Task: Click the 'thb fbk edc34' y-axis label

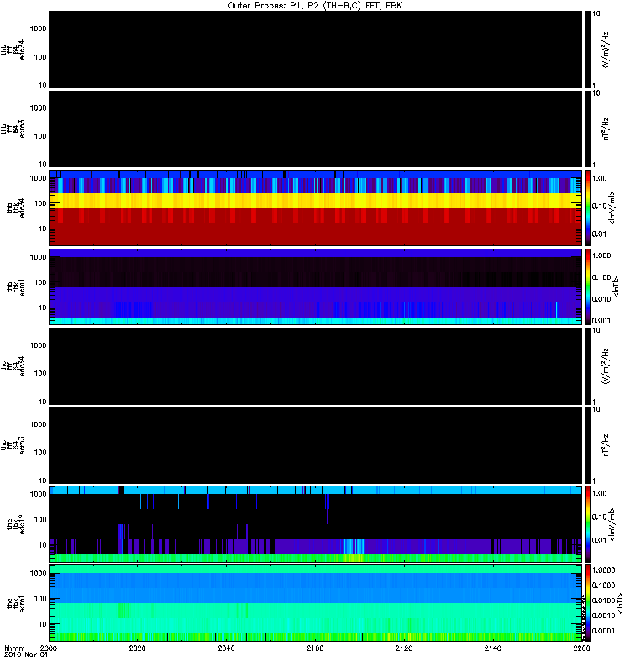Action: point(16,207)
